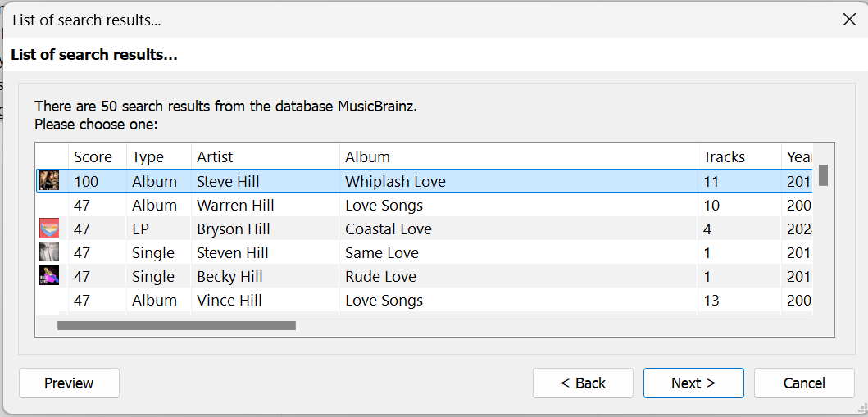The height and width of the screenshot is (417, 868).
Task: Sort results by Score column header
Action: click(93, 156)
